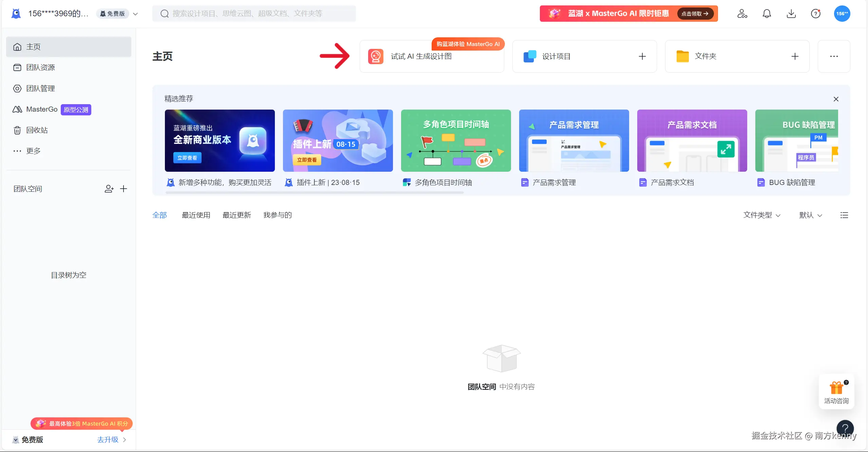Switch to the 我参与的 tab
Image resolution: width=868 pixels, height=452 pixels.
coord(277,215)
